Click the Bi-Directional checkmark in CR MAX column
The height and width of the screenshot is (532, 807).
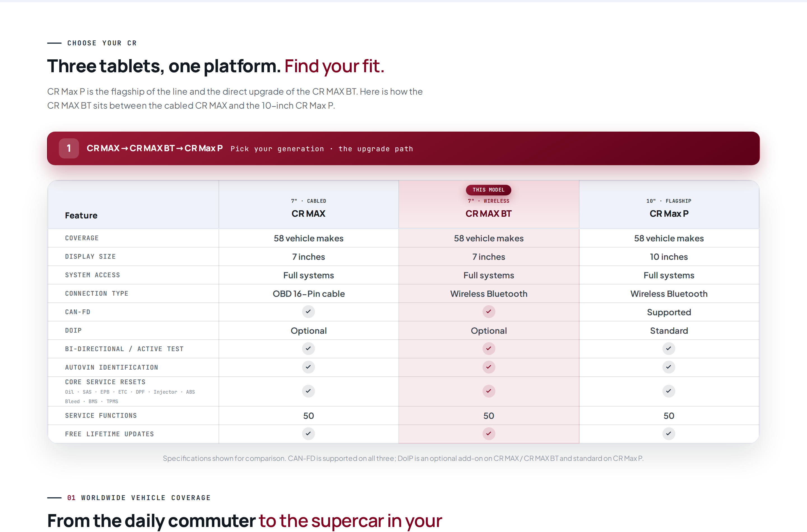tap(308, 348)
